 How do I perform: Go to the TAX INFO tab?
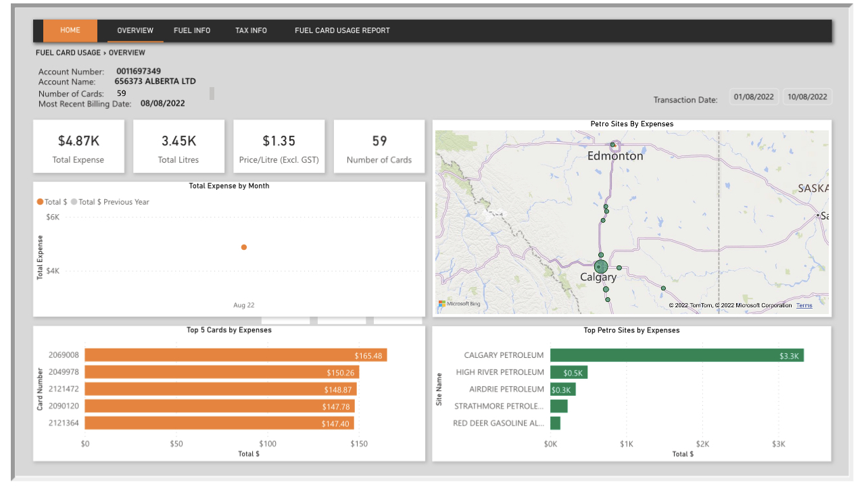[x=251, y=30]
